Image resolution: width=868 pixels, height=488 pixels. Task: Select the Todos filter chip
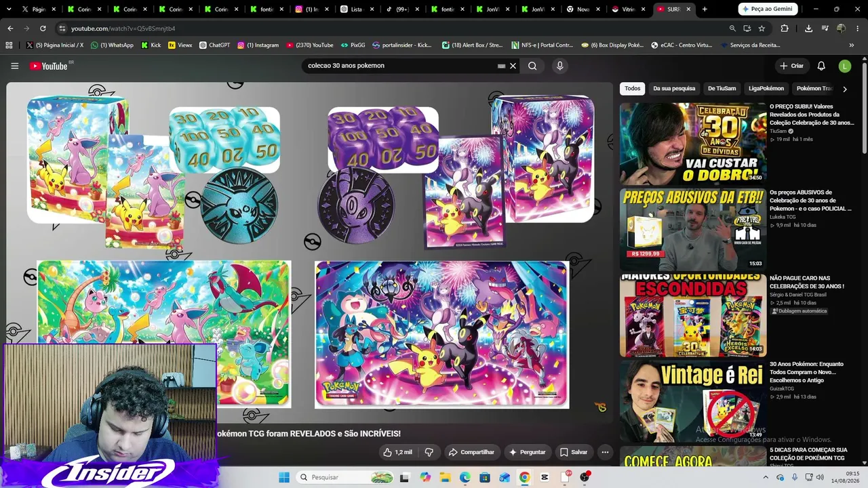pyautogui.click(x=632, y=89)
